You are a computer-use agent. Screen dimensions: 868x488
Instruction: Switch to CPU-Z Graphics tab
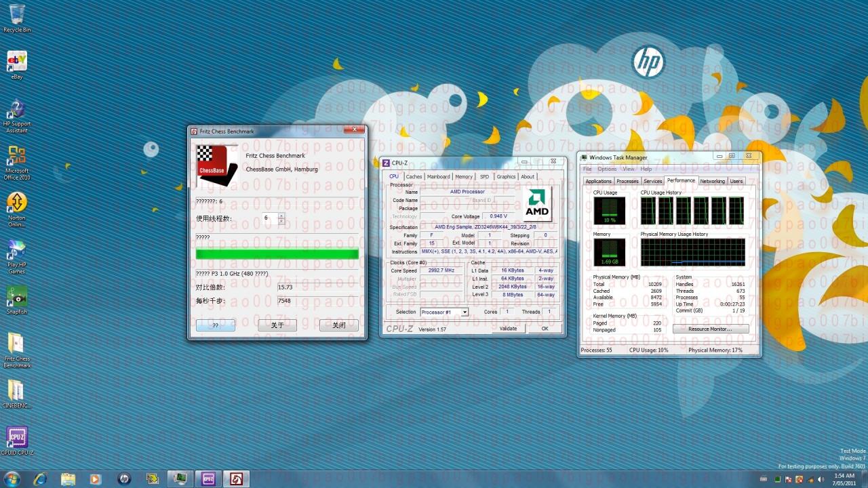pyautogui.click(x=506, y=176)
